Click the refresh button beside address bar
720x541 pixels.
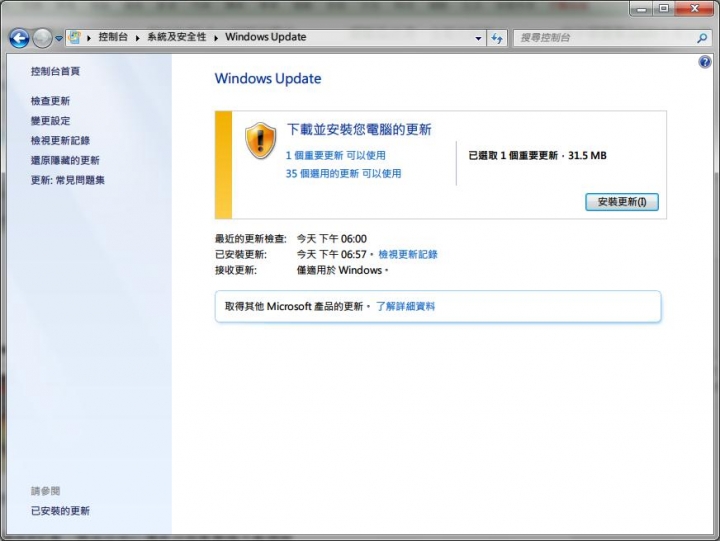click(x=497, y=38)
